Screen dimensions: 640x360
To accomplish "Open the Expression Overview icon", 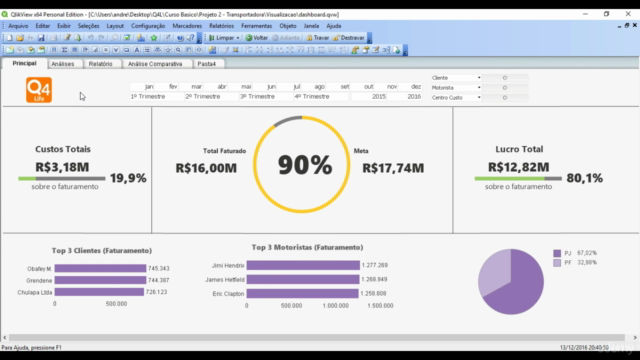I will tap(376, 50).
